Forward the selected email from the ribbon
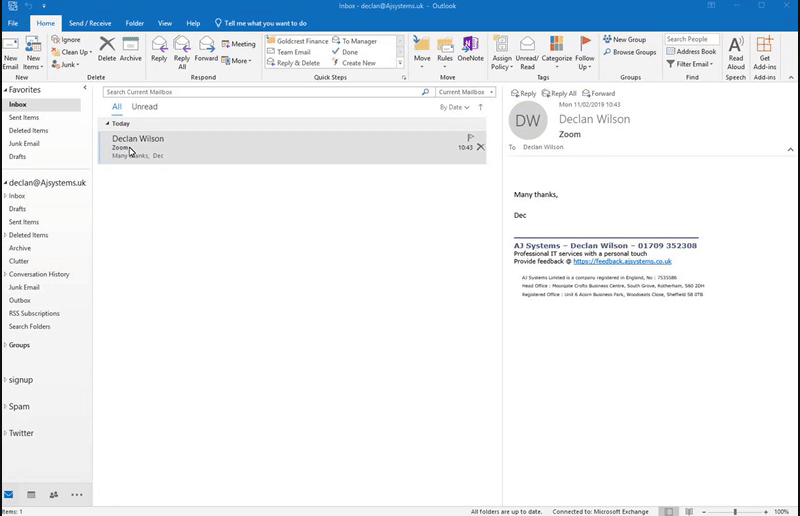 coord(206,48)
